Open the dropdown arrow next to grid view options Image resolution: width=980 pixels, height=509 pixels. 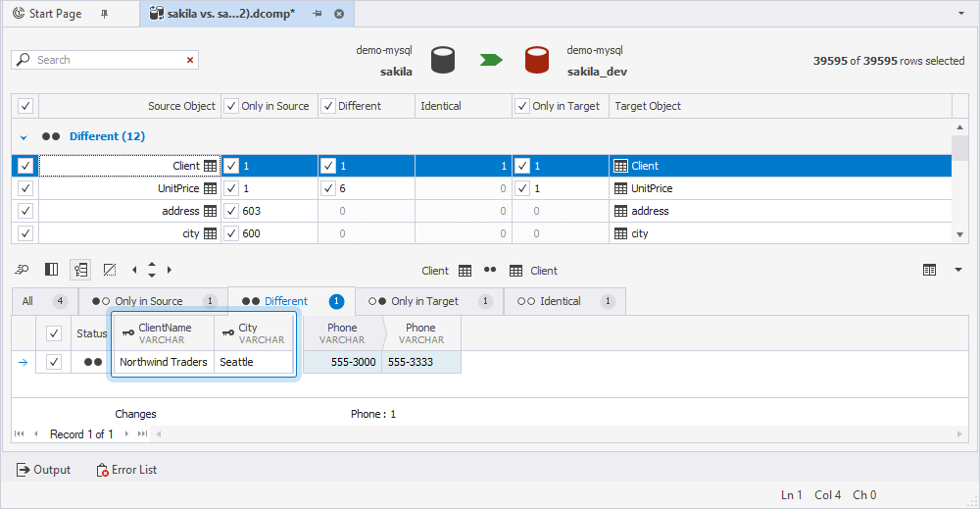click(958, 270)
